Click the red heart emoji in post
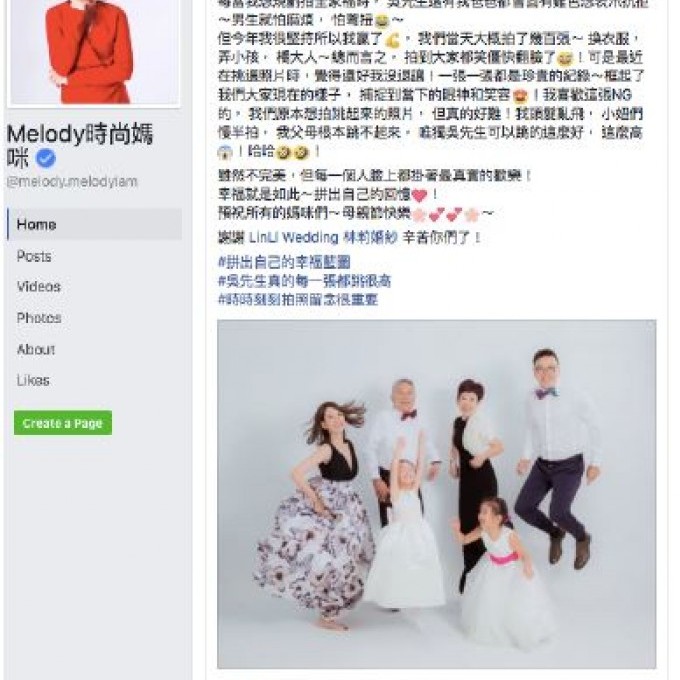Screen dimensions: 680x680 coord(419,195)
